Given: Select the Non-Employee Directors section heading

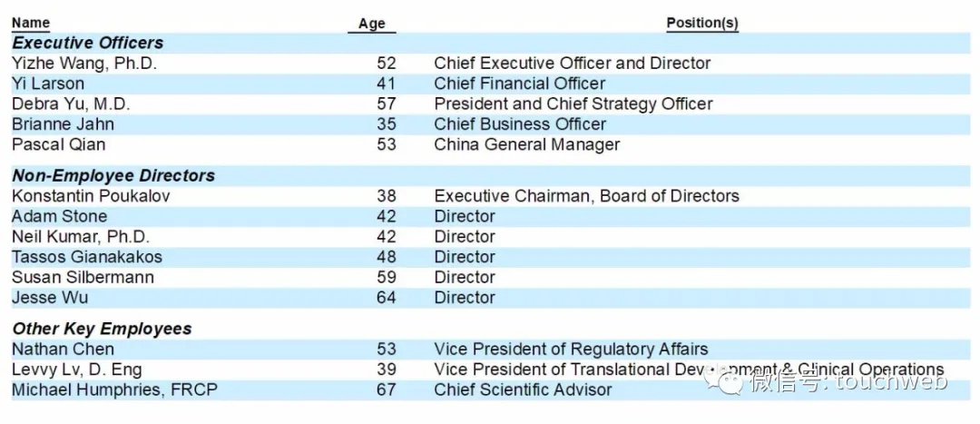Looking at the screenshot, I should 113,176.
